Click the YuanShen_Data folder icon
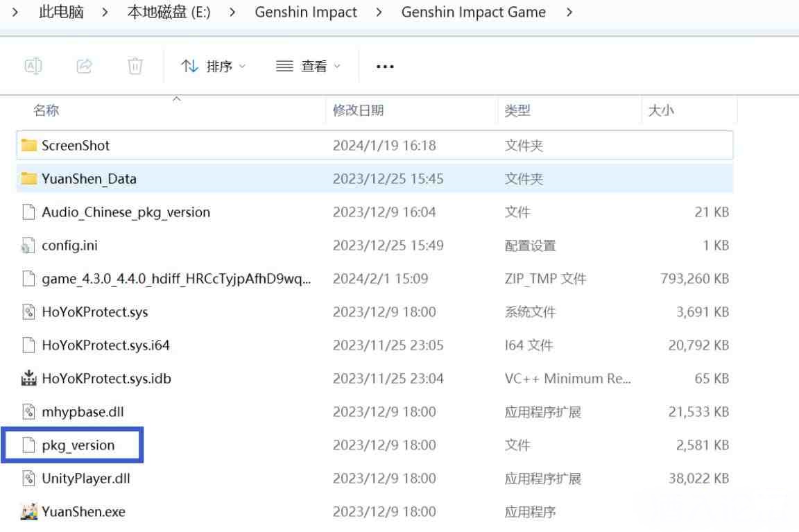Image resolution: width=799 pixels, height=532 pixels. tap(29, 178)
